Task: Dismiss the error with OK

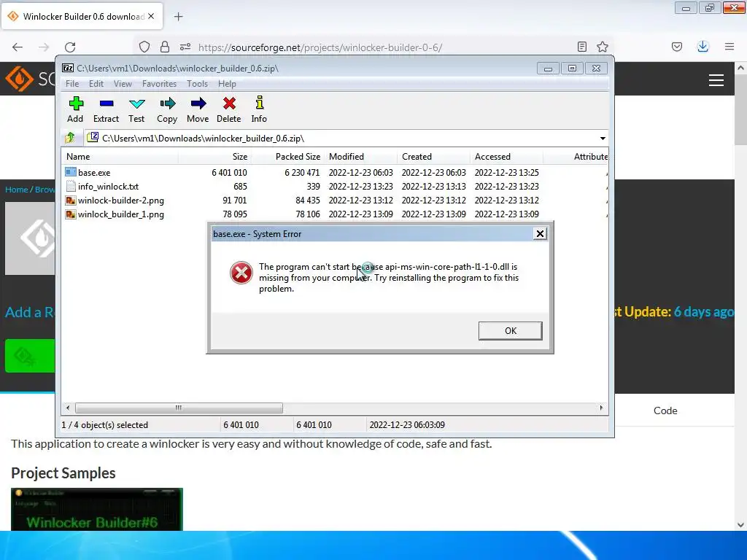Action: point(510,331)
